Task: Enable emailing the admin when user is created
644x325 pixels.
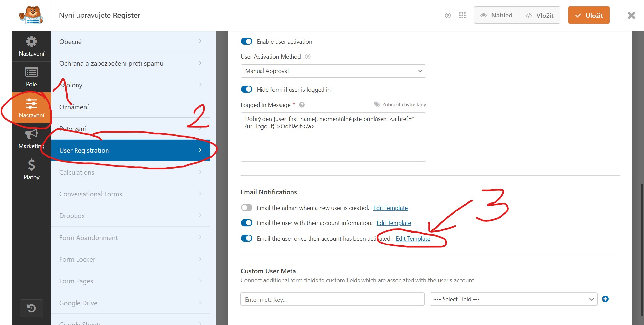Action: pos(246,208)
